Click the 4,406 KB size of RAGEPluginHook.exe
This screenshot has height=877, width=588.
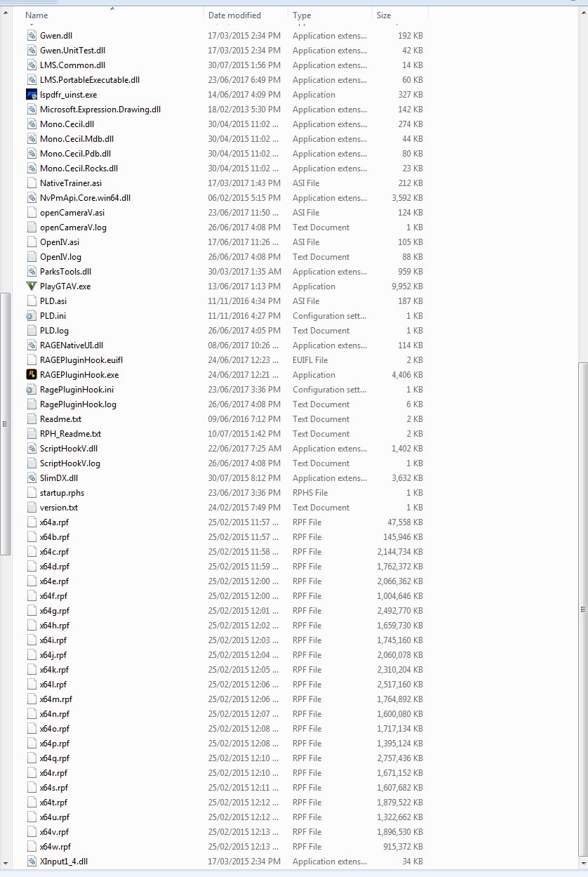[407, 374]
